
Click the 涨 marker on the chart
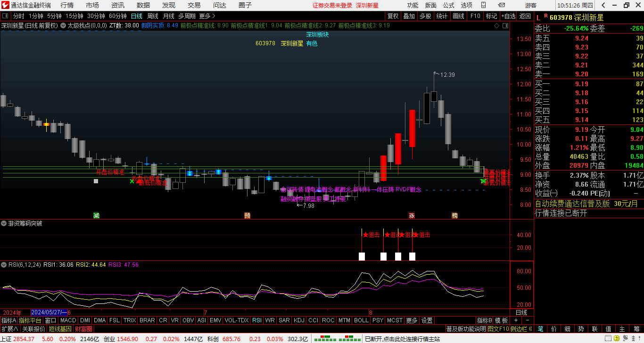pyautogui.click(x=412, y=216)
